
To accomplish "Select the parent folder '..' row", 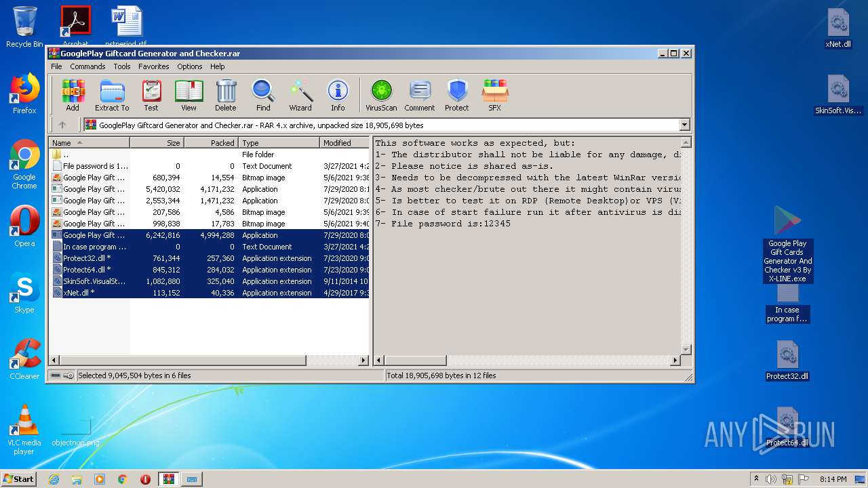I will (209, 155).
